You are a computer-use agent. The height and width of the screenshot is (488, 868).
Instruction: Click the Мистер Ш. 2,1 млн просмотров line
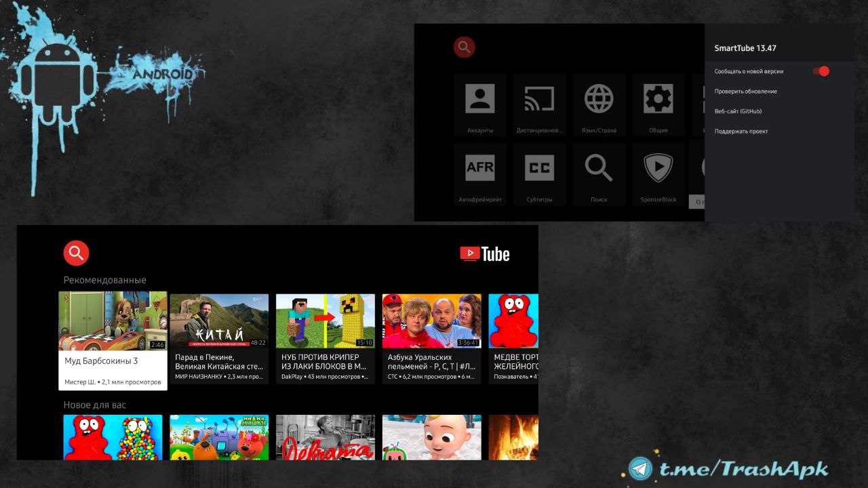[113, 382]
